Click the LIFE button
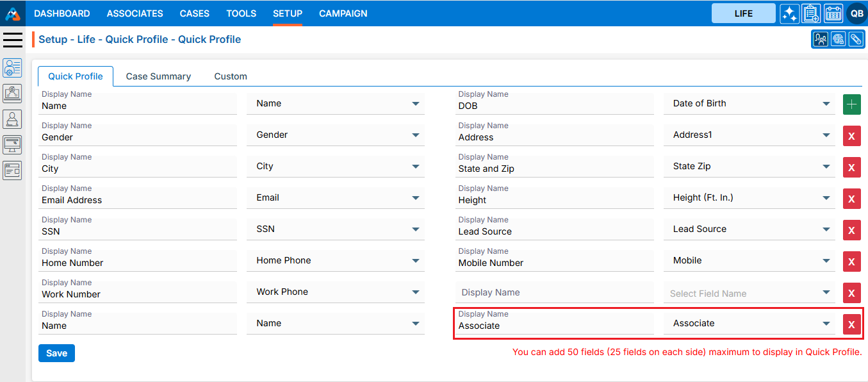The width and height of the screenshot is (868, 382). (x=743, y=13)
